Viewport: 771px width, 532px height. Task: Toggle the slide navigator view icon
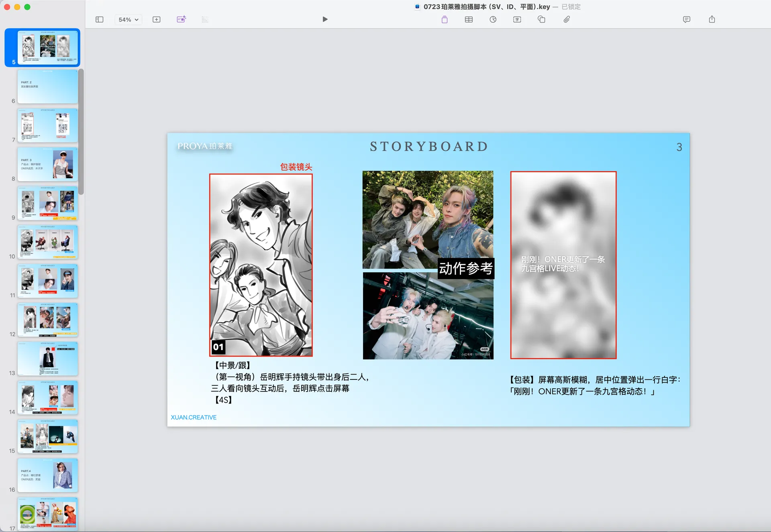100,19
